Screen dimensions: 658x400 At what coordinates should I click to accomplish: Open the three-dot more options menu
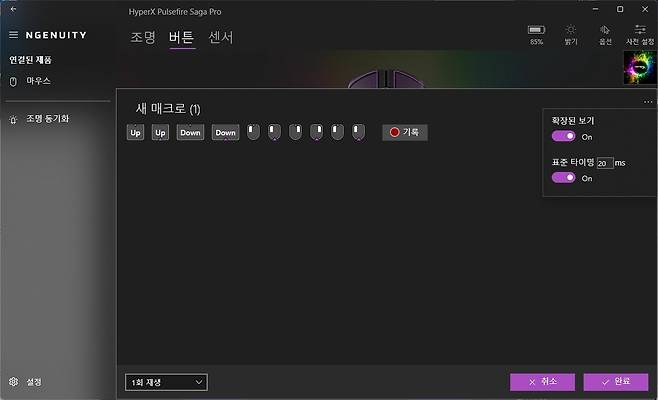coord(648,102)
